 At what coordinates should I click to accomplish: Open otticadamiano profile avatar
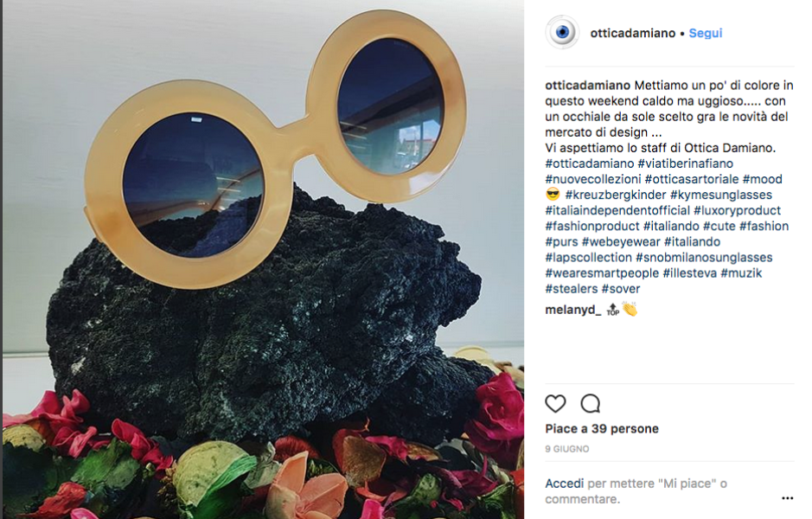point(562,33)
